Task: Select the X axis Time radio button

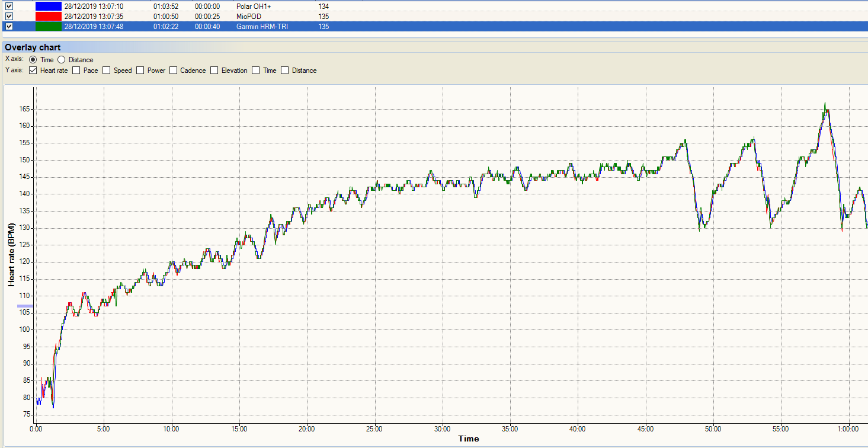Action: coord(33,60)
